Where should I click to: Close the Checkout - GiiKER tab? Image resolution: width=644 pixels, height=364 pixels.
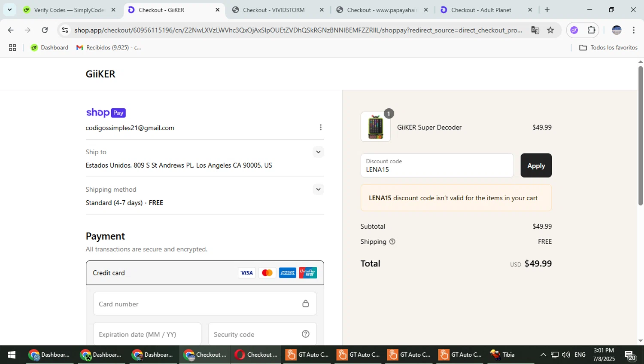218,10
